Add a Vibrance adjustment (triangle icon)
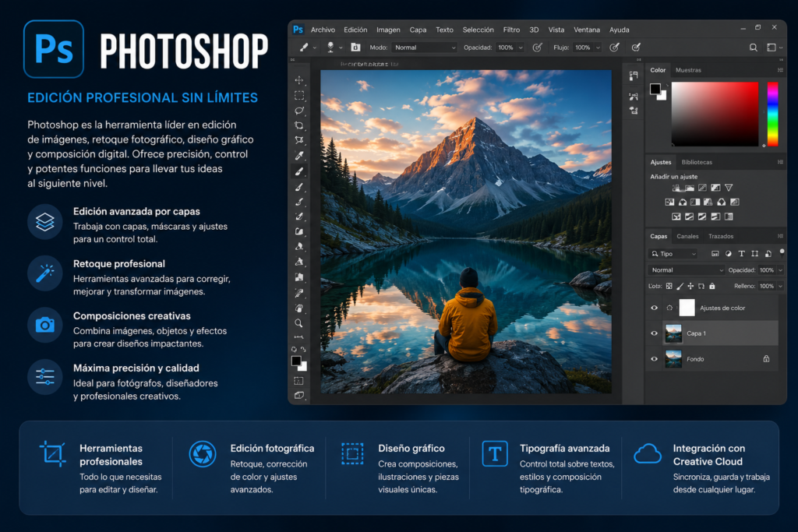This screenshot has height=532, width=798. (x=729, y=188)
